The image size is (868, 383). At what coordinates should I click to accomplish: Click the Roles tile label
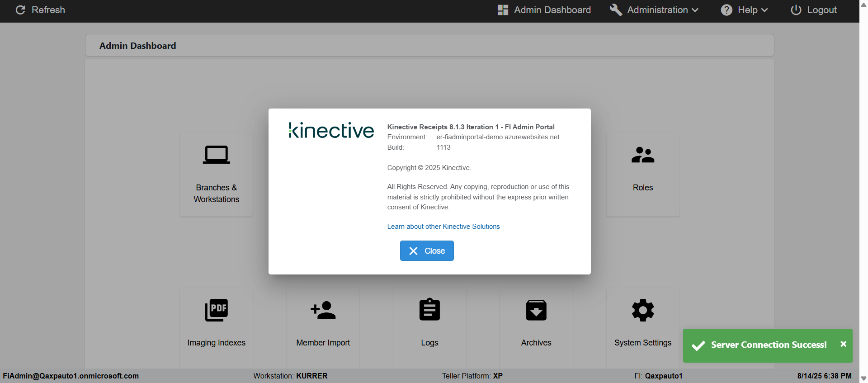[643, 188]
